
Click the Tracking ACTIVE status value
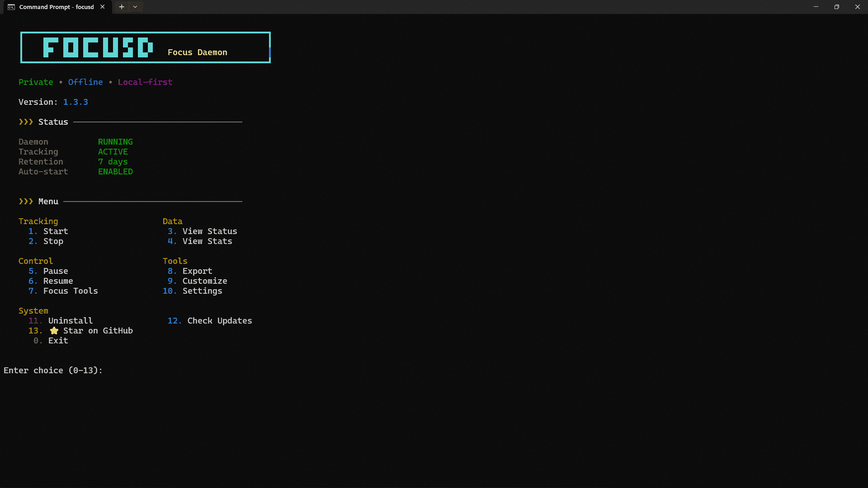pyautogui.click(x=113, y=152)
